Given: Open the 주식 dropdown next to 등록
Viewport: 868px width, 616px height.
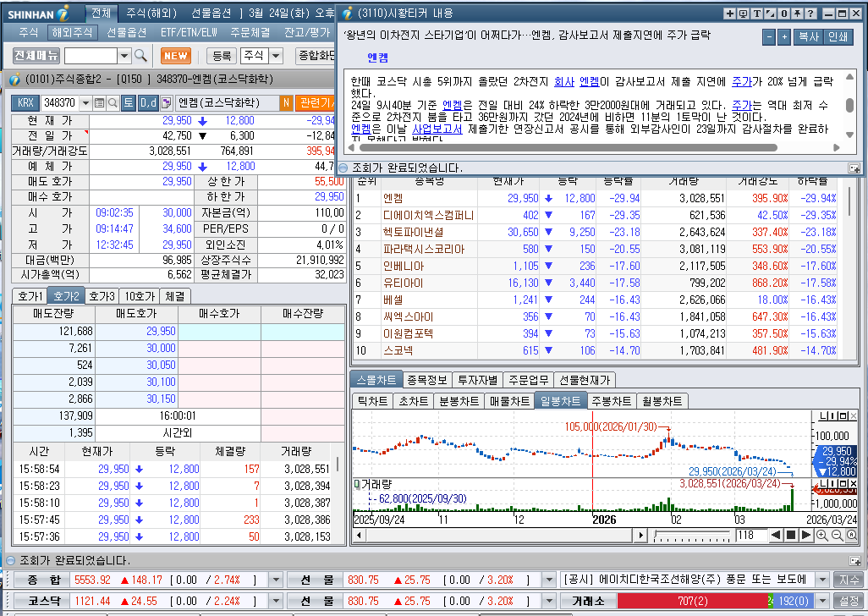Looking at the screenshot, I should coord(277,55).
